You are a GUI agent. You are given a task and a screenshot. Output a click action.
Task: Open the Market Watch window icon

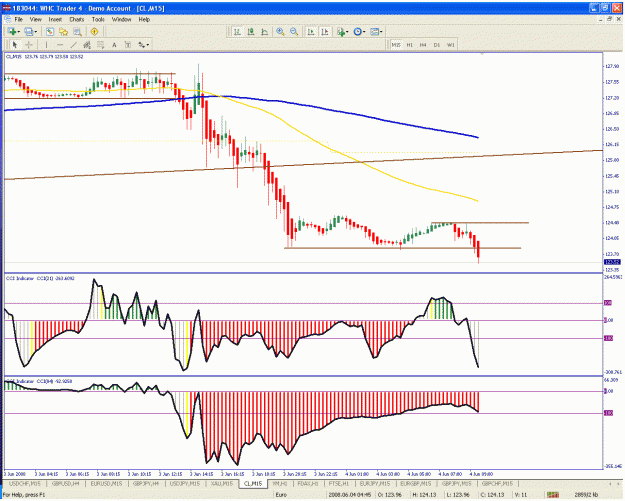(50, 32)
